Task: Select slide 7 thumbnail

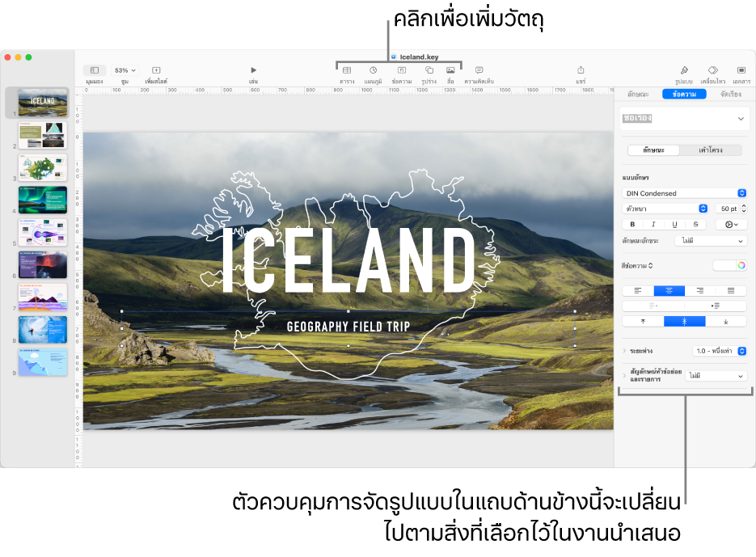Action: pos(43,297)
